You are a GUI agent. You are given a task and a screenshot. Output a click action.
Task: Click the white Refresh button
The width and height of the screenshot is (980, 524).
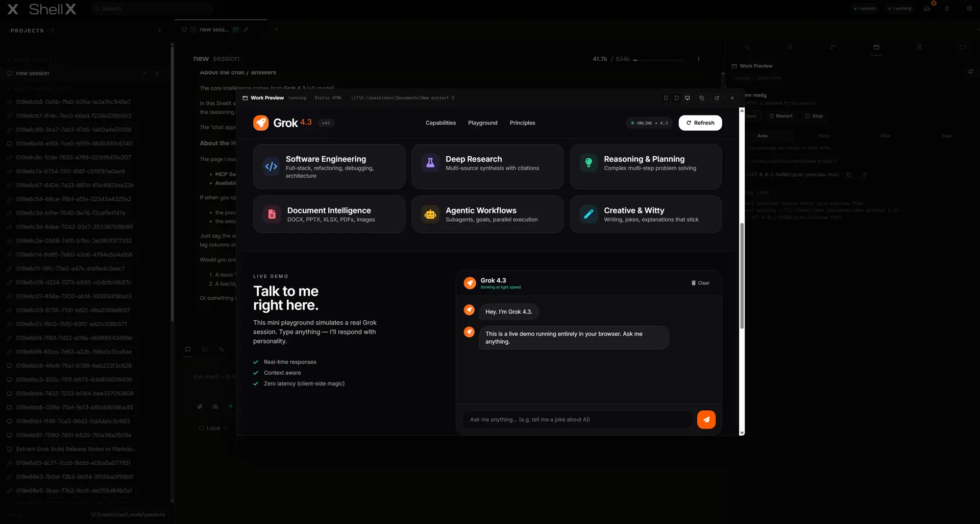(700, 123)
